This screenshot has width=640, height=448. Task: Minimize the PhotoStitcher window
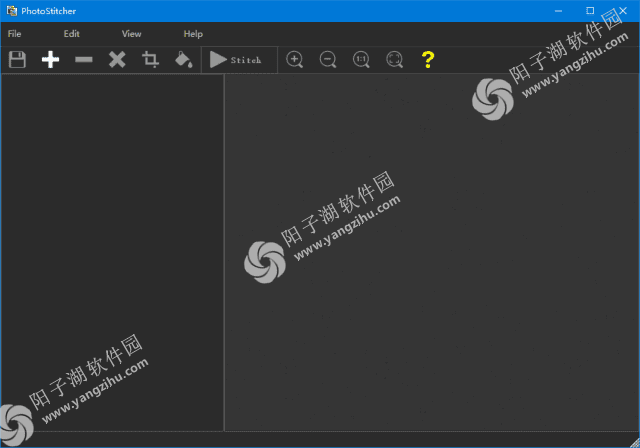pos(558,11)
